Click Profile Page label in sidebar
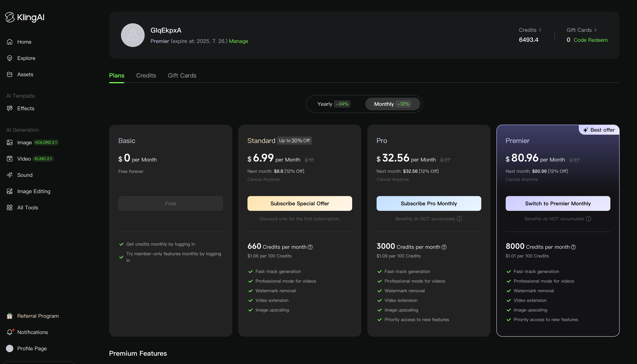Viewport: 637px width, 364px height. (32, 348)
